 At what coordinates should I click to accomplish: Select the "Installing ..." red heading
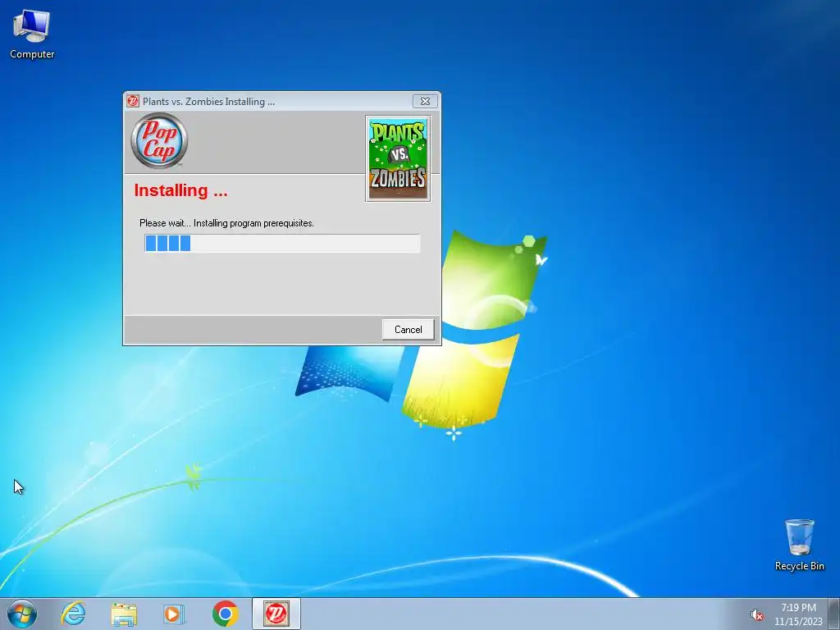(x=181, y=190)
